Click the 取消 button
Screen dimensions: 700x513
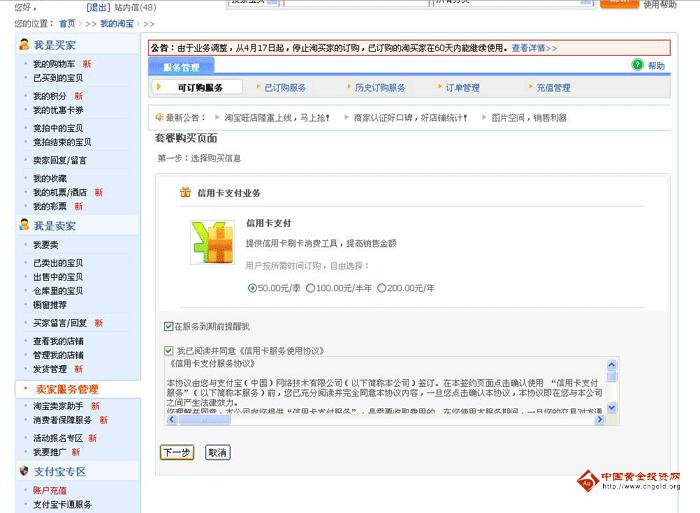coord(217,452)
